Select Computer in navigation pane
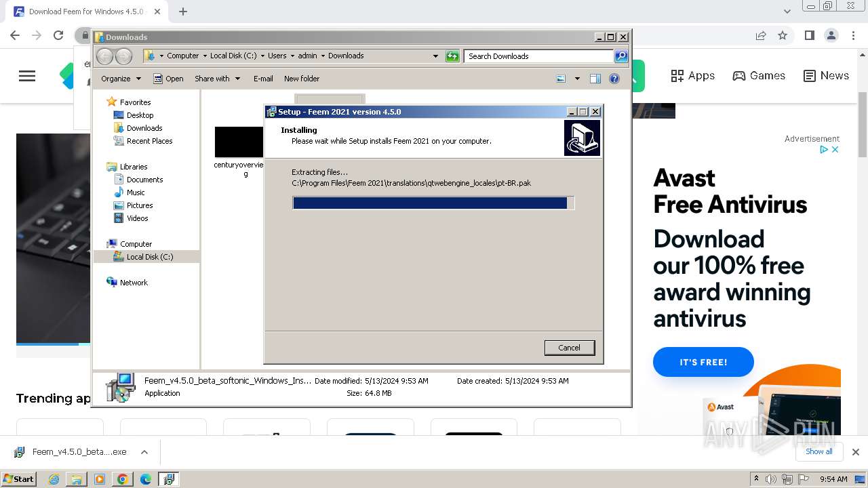868x488 pixels. pos(136,244)
